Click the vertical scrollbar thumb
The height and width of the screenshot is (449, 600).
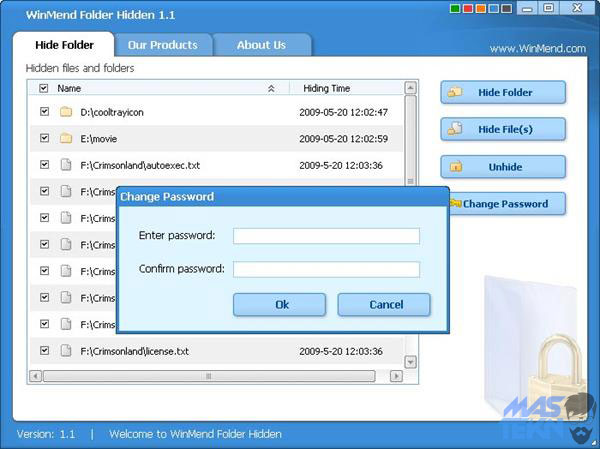pos(410,141)
